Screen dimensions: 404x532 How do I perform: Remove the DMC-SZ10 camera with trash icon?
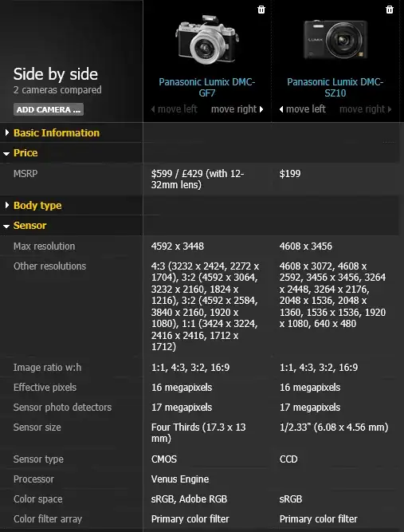tap(390, 10)
